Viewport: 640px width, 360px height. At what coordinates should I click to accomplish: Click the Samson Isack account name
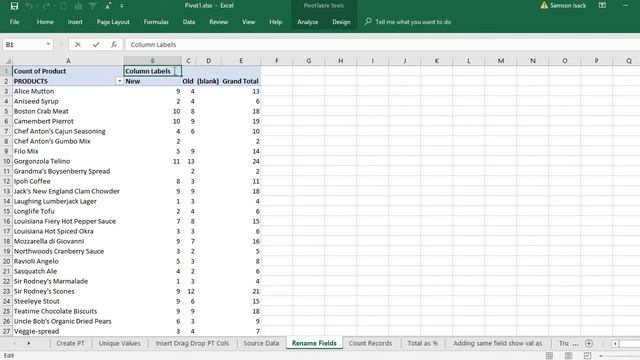568,5
